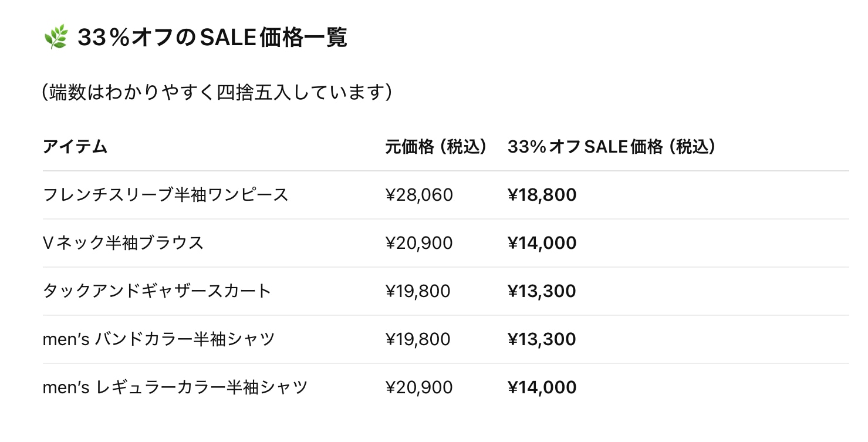This screenshot has height=442, width=868.
Task: Click フレンチスリーブ半袖ワンピース item name
Action: (x=166, y=195)
